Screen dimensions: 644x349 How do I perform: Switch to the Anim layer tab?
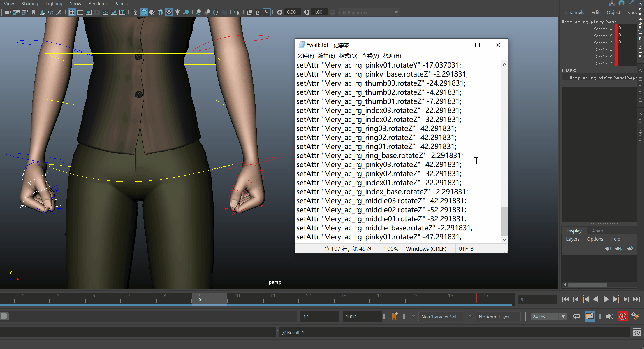click(597, 231)
